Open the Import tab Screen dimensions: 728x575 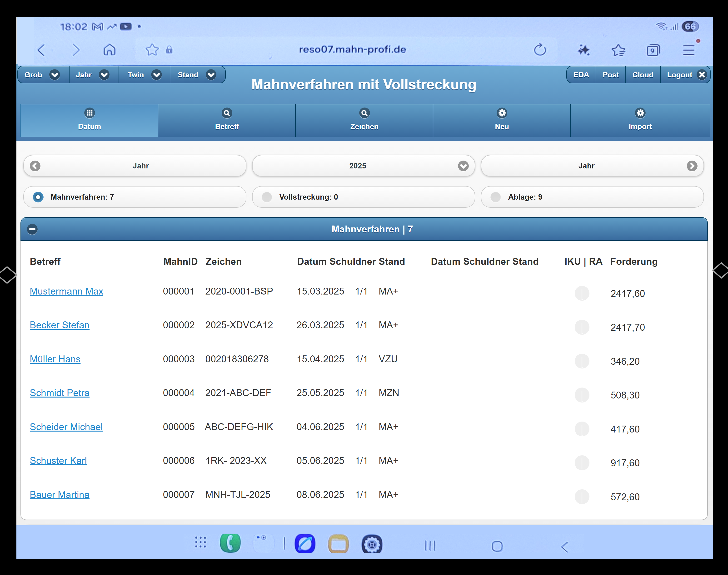point(640,120)
